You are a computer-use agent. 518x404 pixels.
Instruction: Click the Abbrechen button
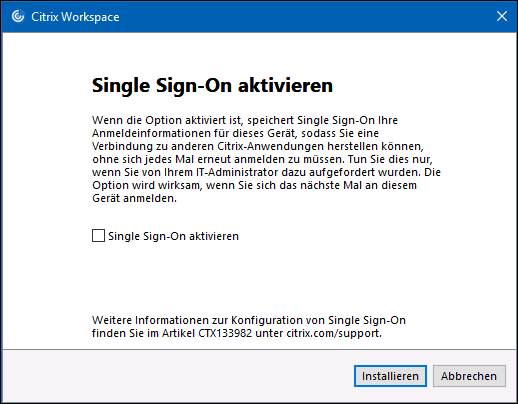(469, 376)
